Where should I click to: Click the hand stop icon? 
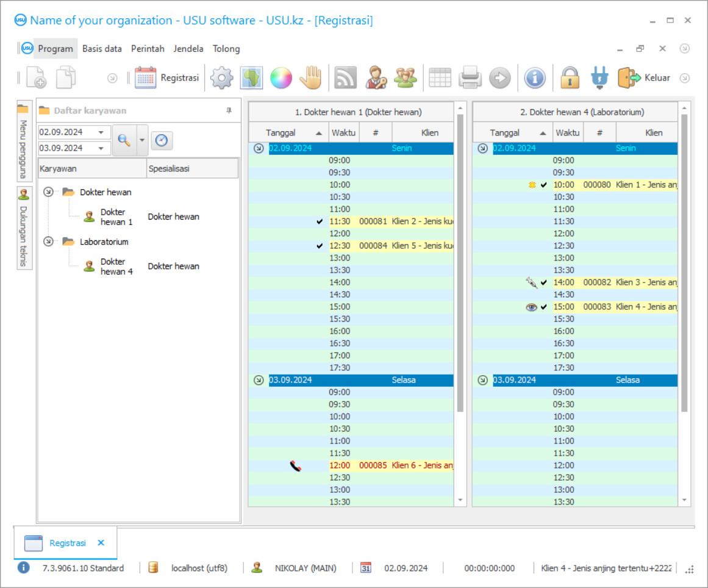point(310,78)
